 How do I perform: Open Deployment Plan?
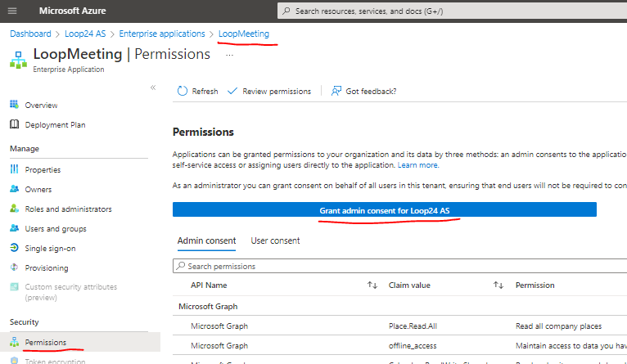(x=55, y=125)
